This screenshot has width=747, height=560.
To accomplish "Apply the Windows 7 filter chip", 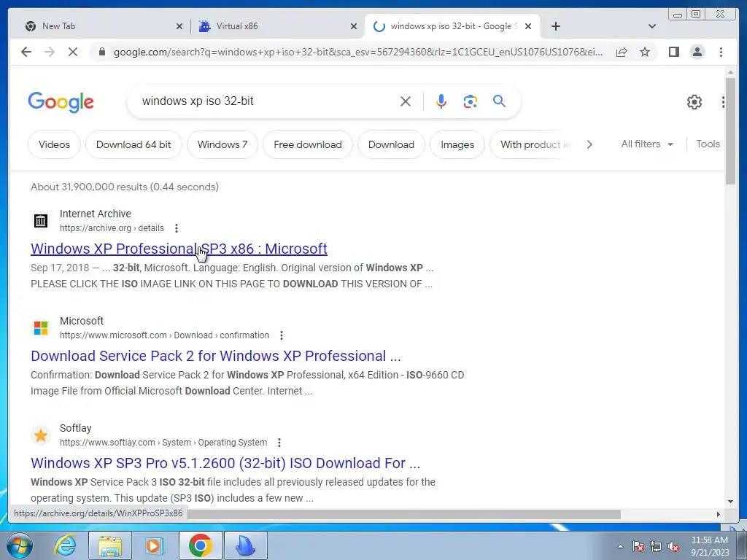I will pos(222,144).
